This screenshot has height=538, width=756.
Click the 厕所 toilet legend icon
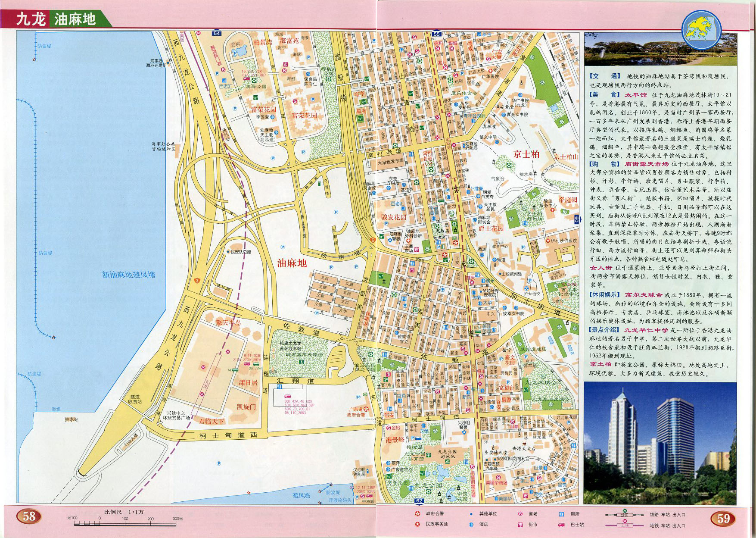(561, 514)
